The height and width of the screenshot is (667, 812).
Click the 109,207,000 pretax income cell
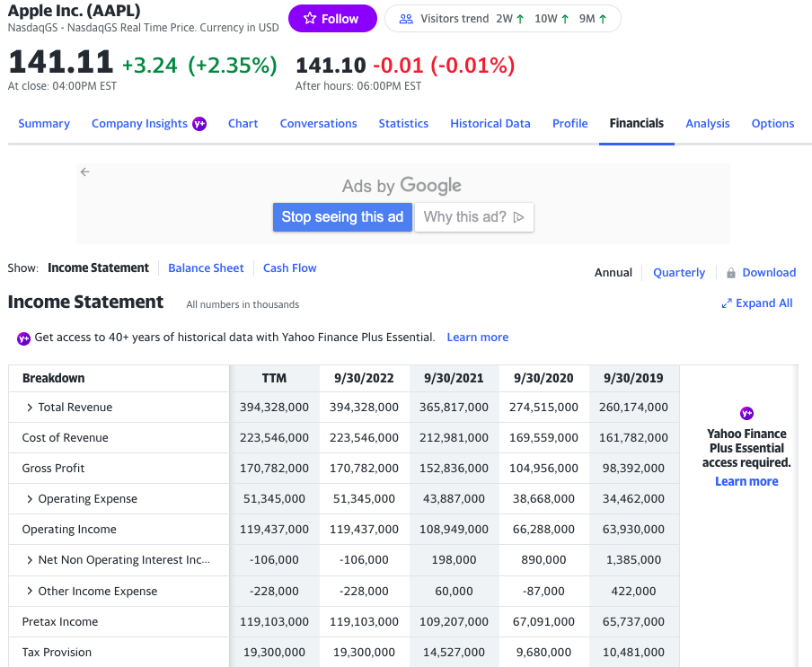coord(454,622)
